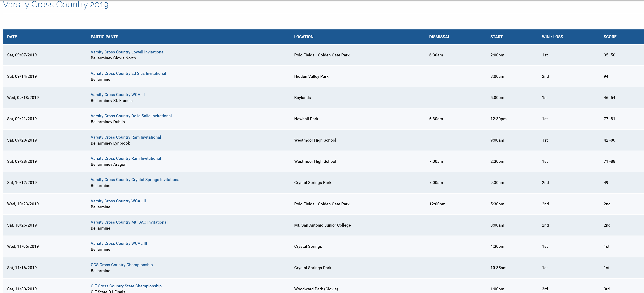The width and height of the screenshot is (644, 293).
Task: Open Ram Invitational link for Bellarmine v Aragon
Action: tap(126, 159)
